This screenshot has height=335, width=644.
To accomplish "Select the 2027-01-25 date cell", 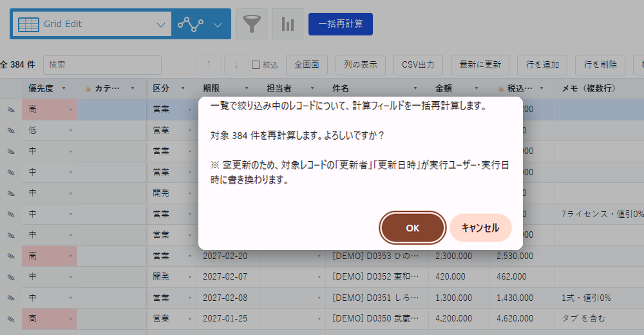I will [228, 318].
